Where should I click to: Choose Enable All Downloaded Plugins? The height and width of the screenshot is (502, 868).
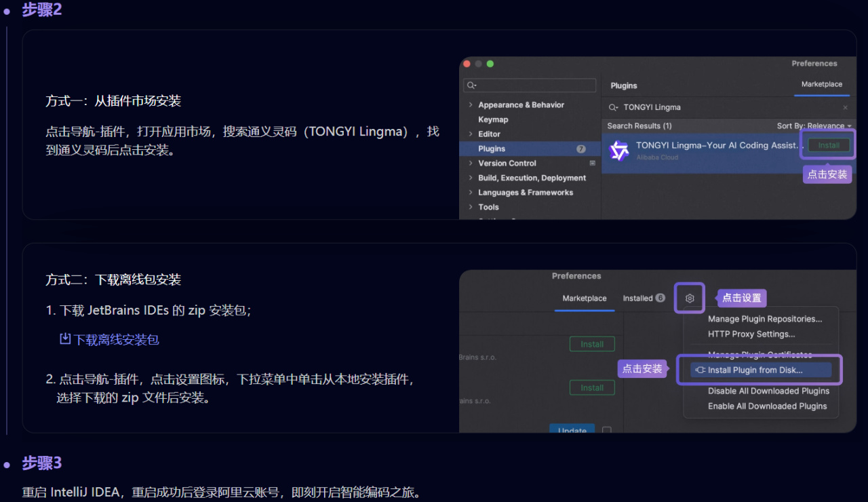[x=767, y=406]
